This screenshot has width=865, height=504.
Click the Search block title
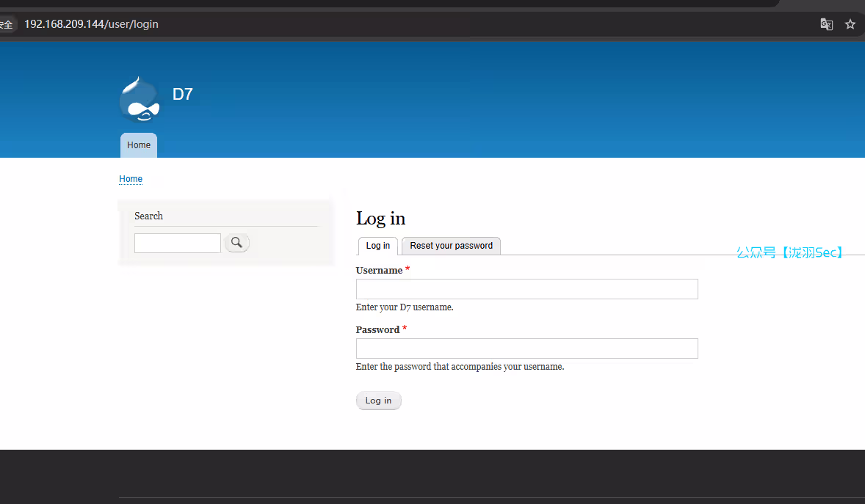coord(148,216)
